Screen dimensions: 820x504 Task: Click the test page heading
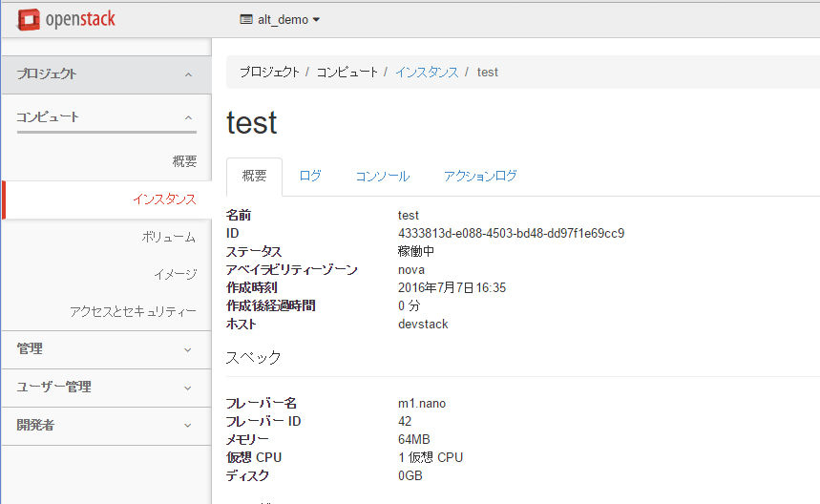(x=252, y=122)
